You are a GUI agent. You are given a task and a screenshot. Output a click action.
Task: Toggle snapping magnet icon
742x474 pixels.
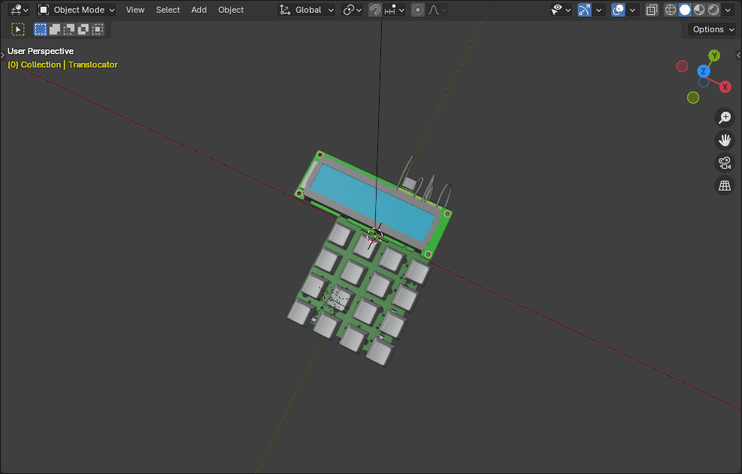375,10
